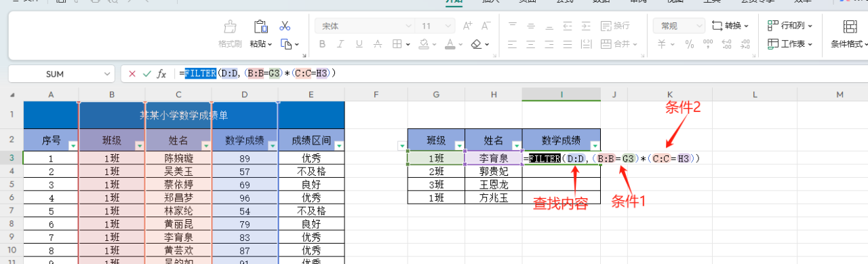This screenshot has width=868, height=264.
Task: Open filter dropdown on 序号 header
Action: 73,145
